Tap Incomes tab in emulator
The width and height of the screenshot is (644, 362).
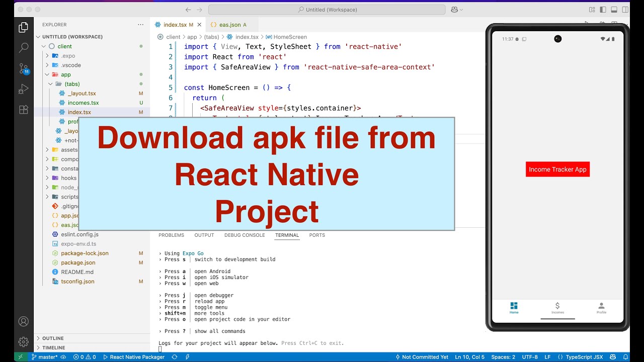(x=557, y=308)
